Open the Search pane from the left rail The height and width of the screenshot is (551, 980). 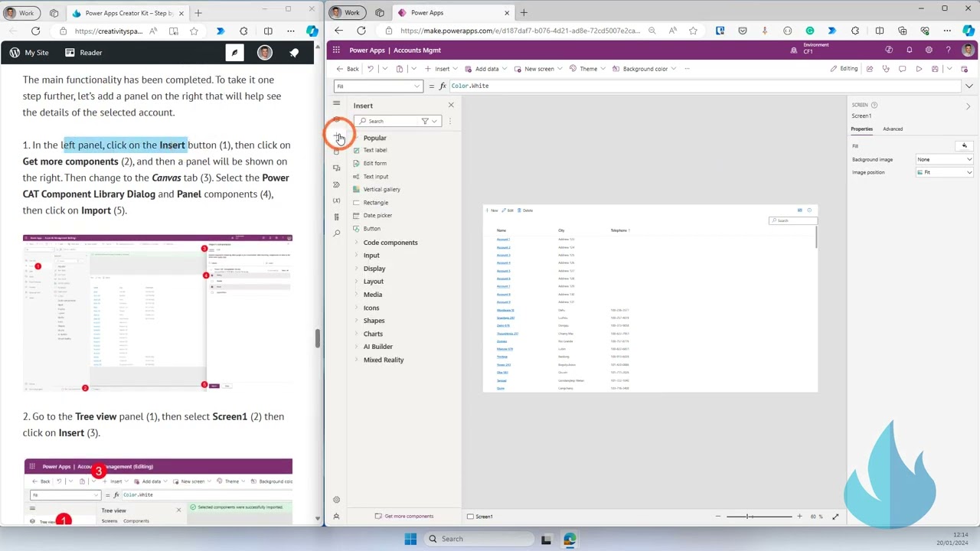click(336, 233)
